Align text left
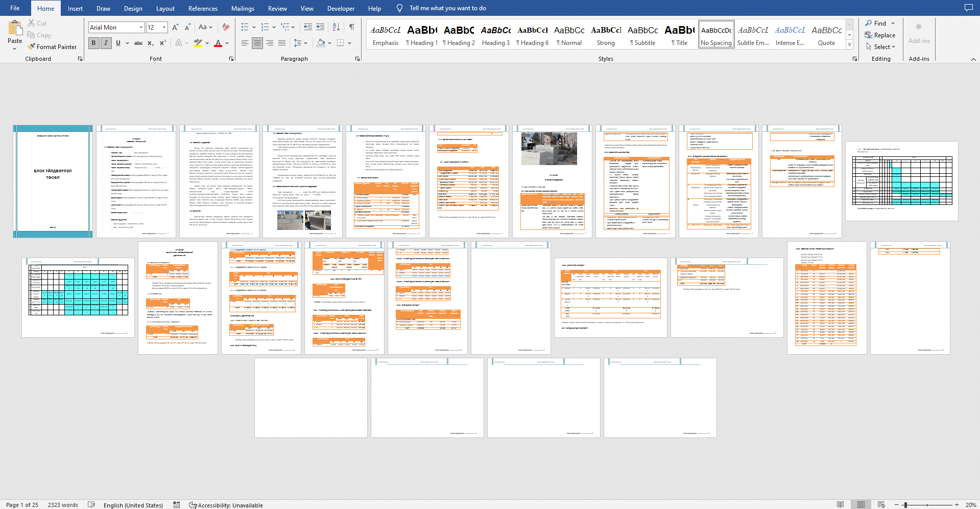Viewport: 980px width, 509px height. [245, 43]
